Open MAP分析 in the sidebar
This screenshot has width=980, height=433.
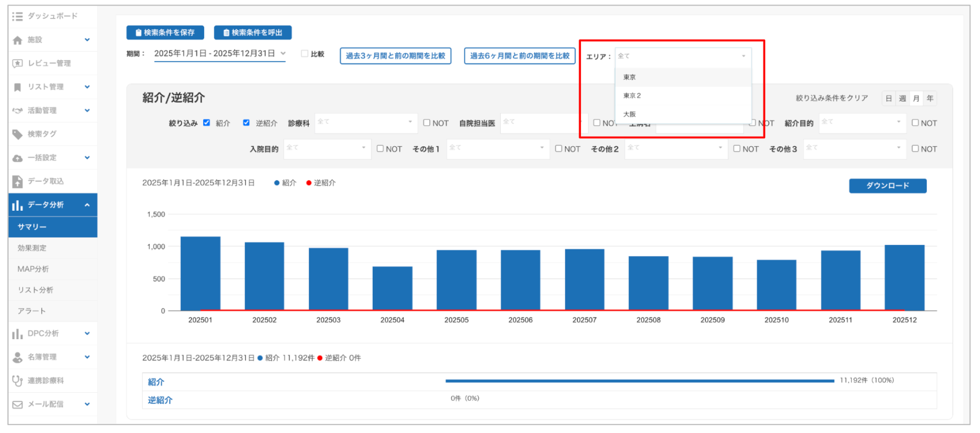(x=33, y=269)
